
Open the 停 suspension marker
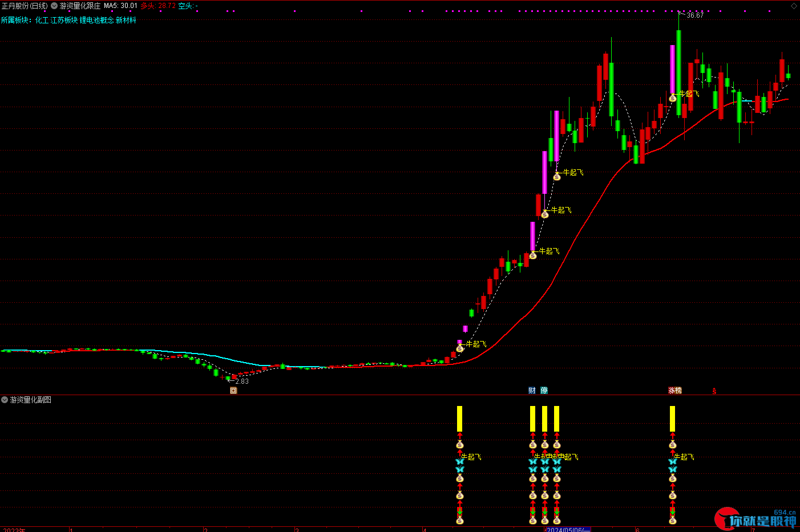544,391
